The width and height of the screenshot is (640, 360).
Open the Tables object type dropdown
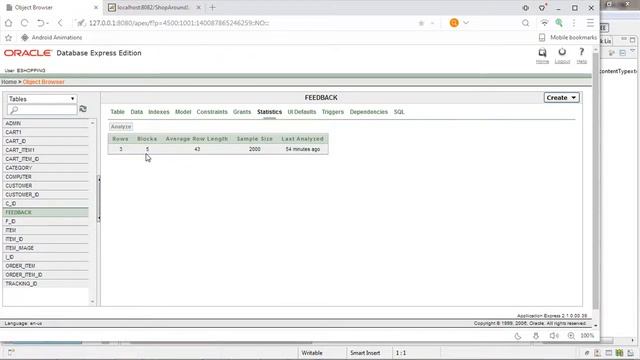click(42, 99)
